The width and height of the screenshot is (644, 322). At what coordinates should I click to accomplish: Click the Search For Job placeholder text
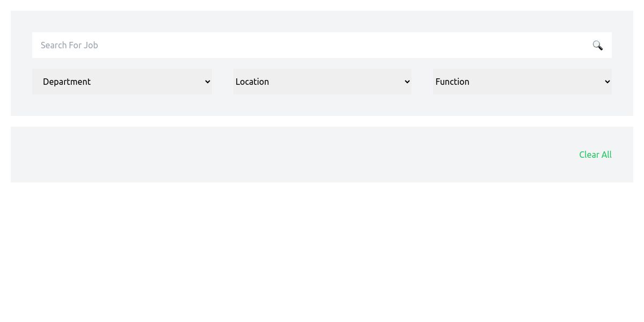pos(69,45)
